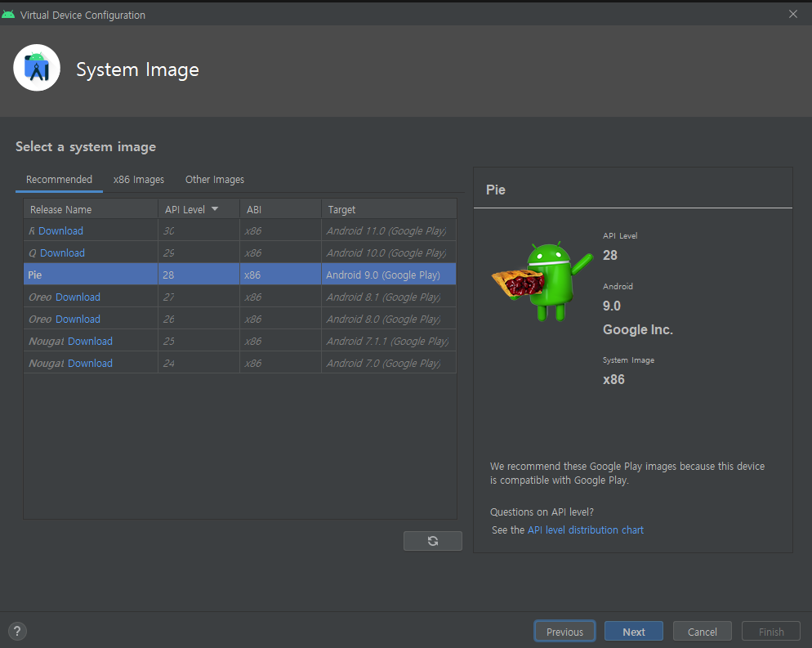Screen dimensions: 812x648
Task: Download Nougat API 25 image
Action: [90, 341]
